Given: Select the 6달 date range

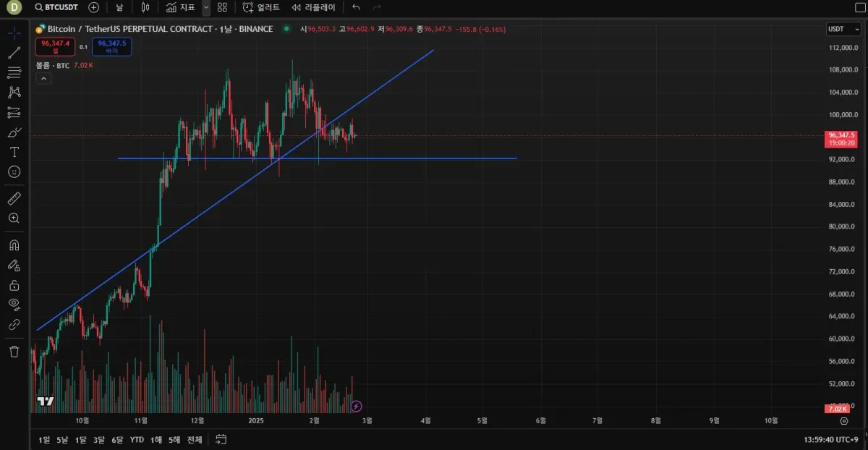Looking at the screenshot, I should tap(117, 439).
